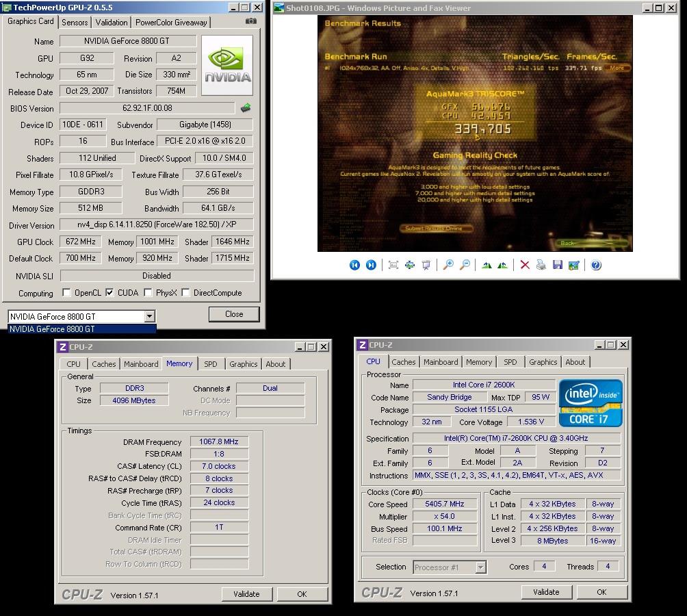
Task: Open Caches tab in Memory CPU-Z window
Action: tap(104, 364)
